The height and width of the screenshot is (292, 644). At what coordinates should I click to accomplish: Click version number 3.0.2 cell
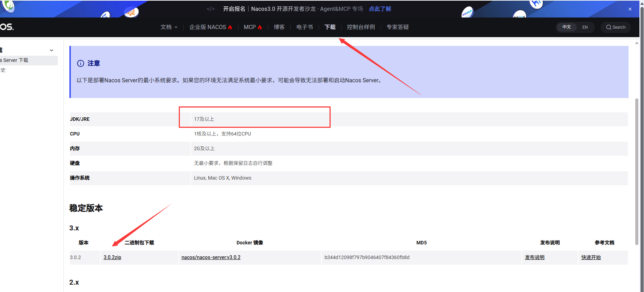click(x=85, y=257)
